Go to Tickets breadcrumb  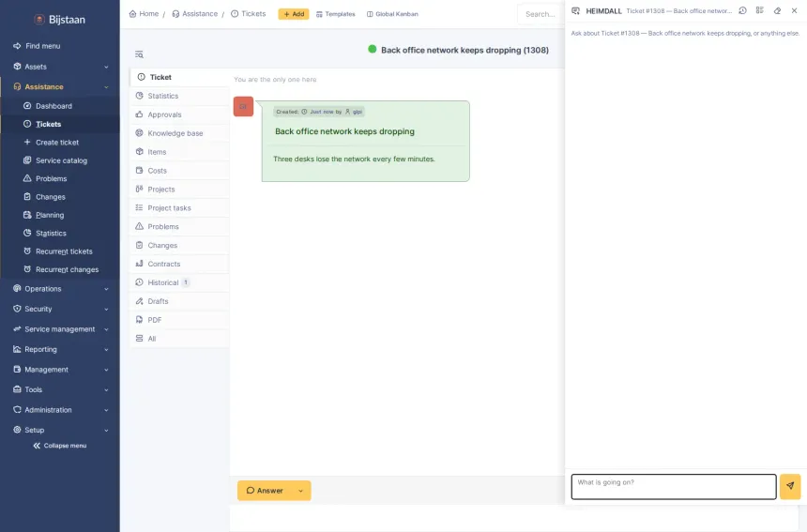[x=248, y=14]
